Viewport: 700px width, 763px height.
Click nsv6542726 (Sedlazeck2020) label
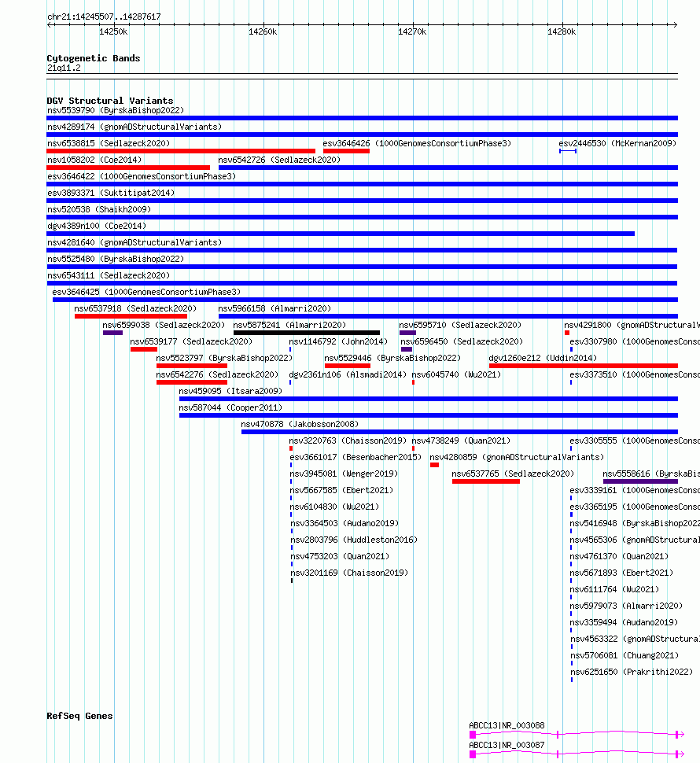pos(279,160)
